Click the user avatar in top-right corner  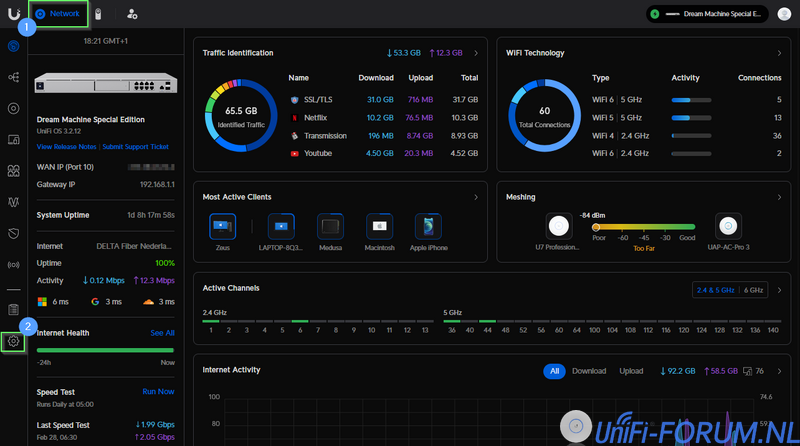(x=784, y=14)
